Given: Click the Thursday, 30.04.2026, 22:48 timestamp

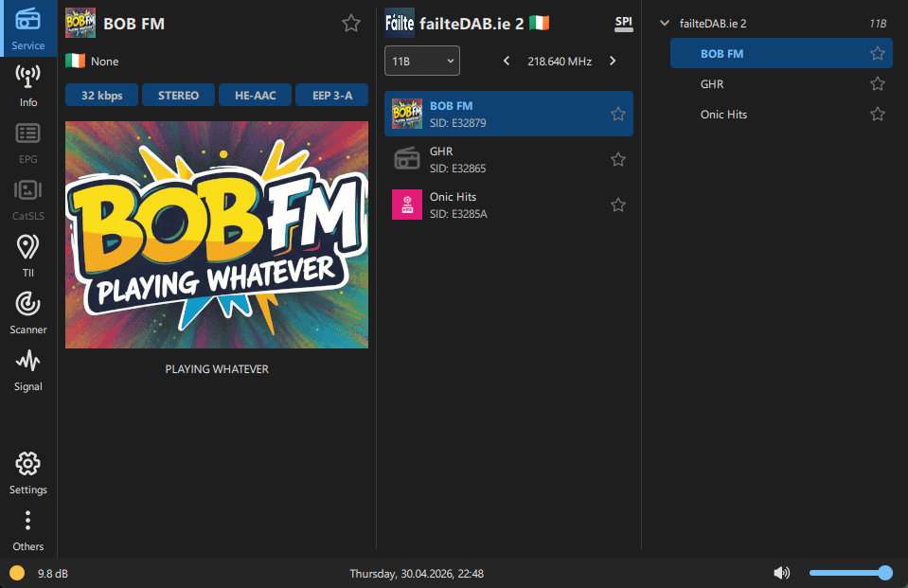Looking at the screenshot, I should point(417,574).
